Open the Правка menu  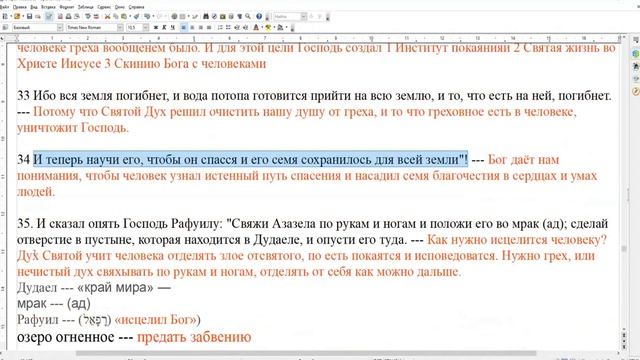pos(20,7)
